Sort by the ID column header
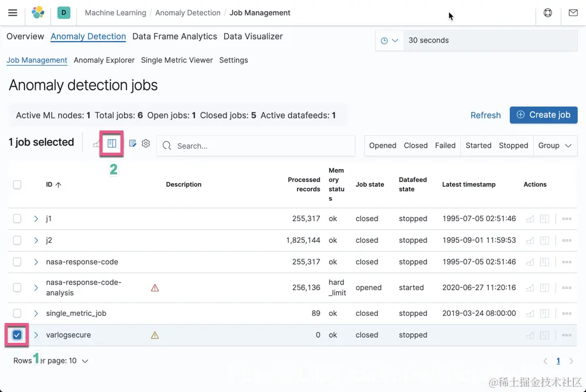The width and height of the screenshot is (586, 392). click(x=53, y=184)
